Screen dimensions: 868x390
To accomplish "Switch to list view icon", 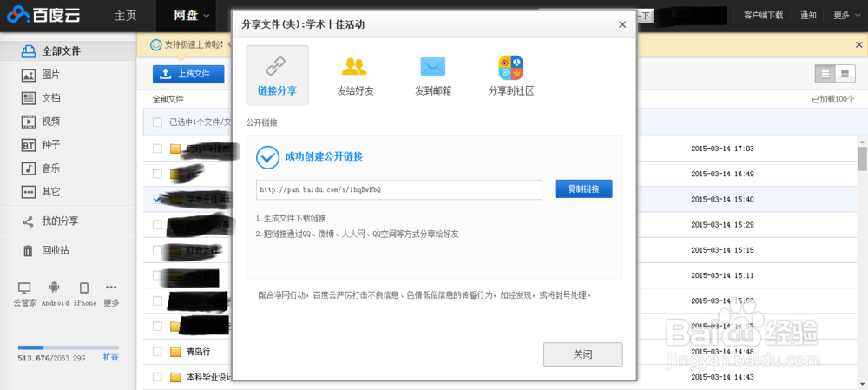I will 825,74.
